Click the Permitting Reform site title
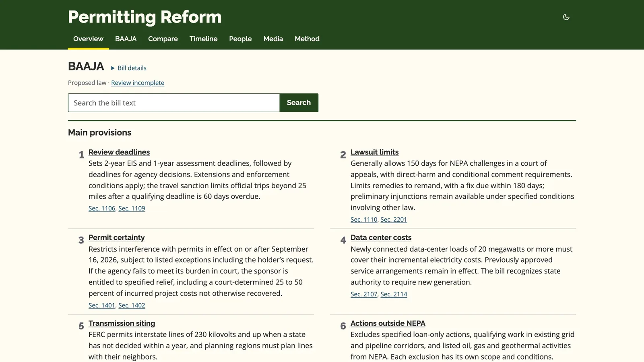This screenshot has height=362, width=644. click(145, 17)
